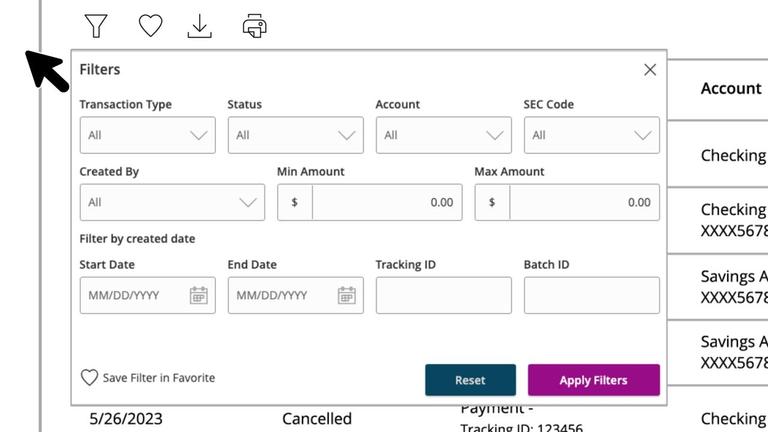Click the Max Amount field

[x=567, y=202]
